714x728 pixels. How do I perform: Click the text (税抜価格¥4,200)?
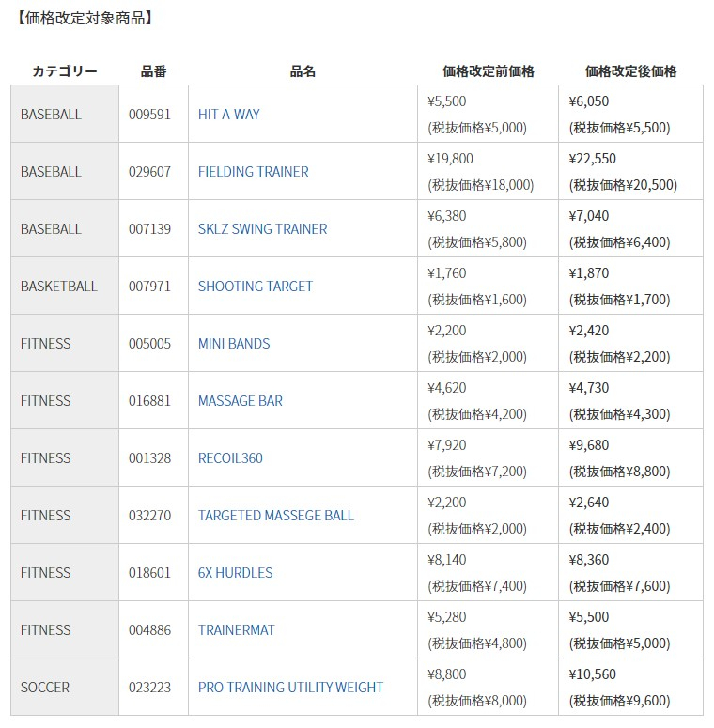coord(477,414)
